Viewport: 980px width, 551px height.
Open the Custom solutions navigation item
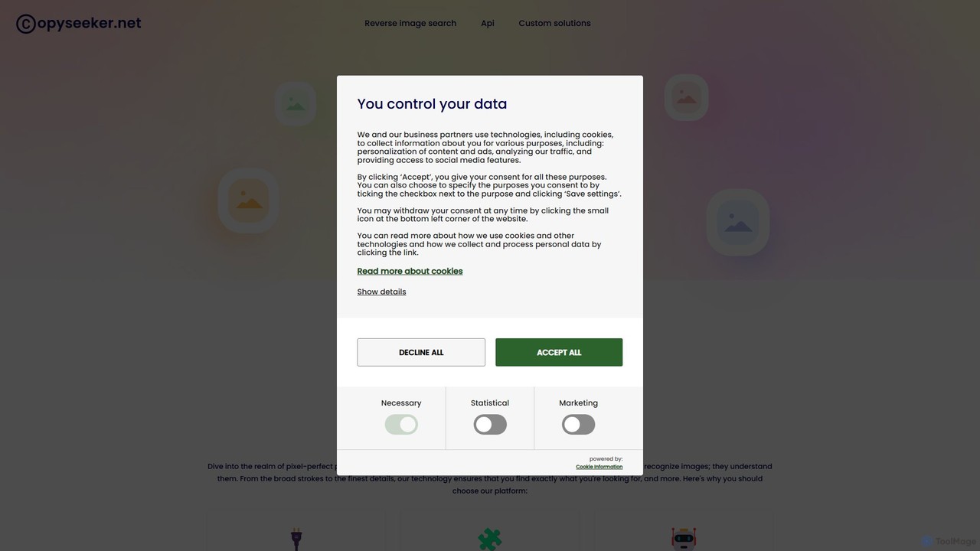(554, 23)
